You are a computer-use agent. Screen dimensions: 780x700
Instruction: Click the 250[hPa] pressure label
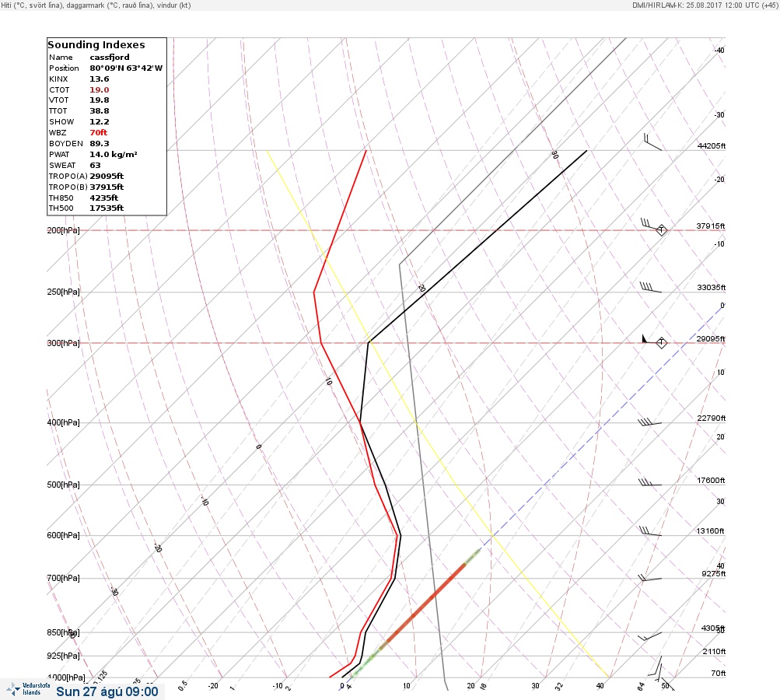pyautogui.click(x=63, y=292)
